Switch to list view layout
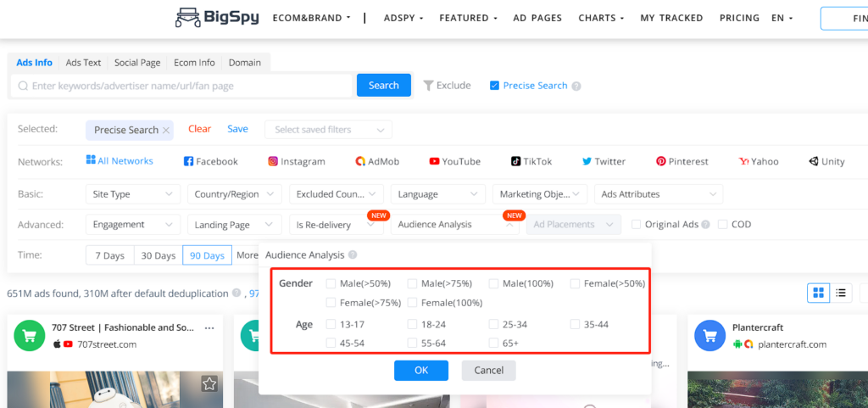This screenshot has height=408, width=868. point(841,293)
